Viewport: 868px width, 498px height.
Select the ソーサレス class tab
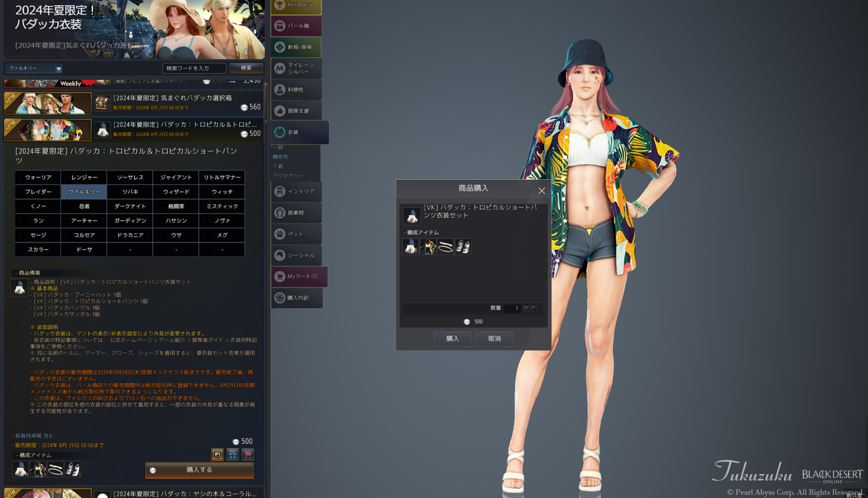pyautogui.click(x=130, y=177)
